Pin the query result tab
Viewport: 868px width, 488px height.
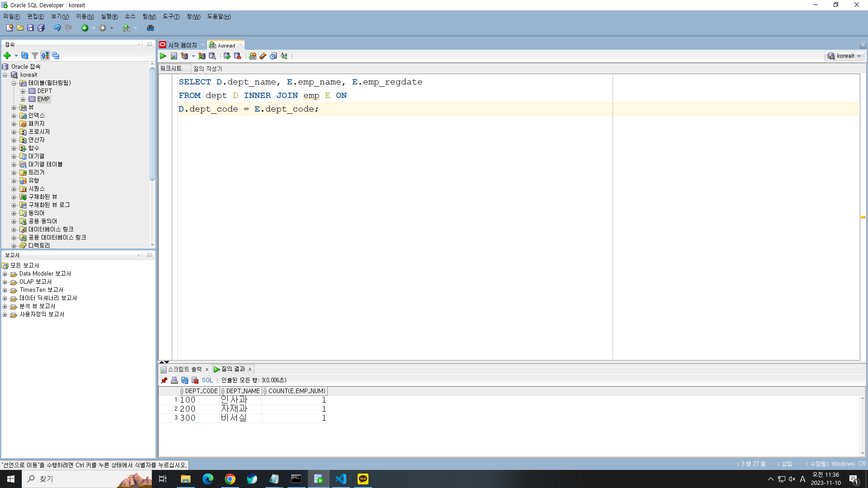coord(164,380)
